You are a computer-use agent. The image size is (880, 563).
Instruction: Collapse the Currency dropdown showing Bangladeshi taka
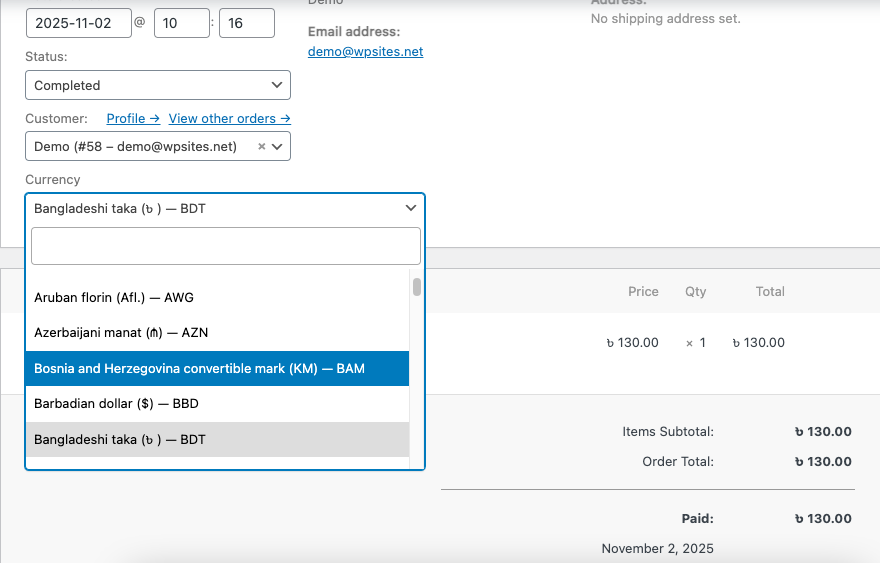[224, 208]
